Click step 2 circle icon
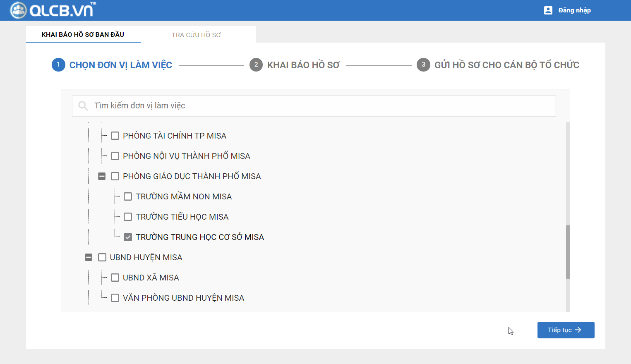This screenshot has width=631, height=364. (x=256, y=65)
